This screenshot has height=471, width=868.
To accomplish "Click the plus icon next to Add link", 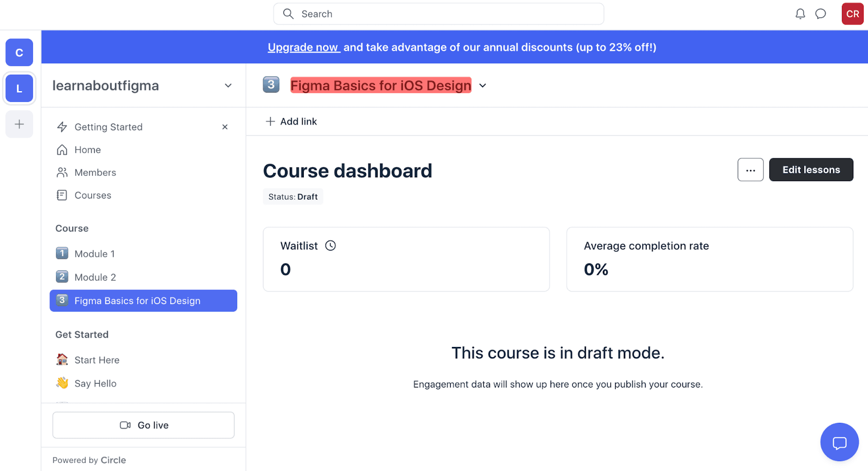I will tap(270, 121).
